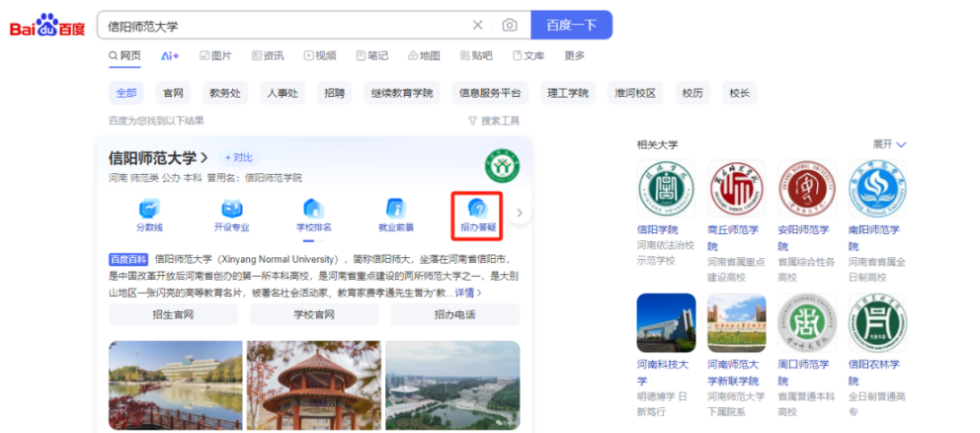This screenshot has height=433, width=980.
Task: Click the university emblem on the card
Action: click(503, 166)
